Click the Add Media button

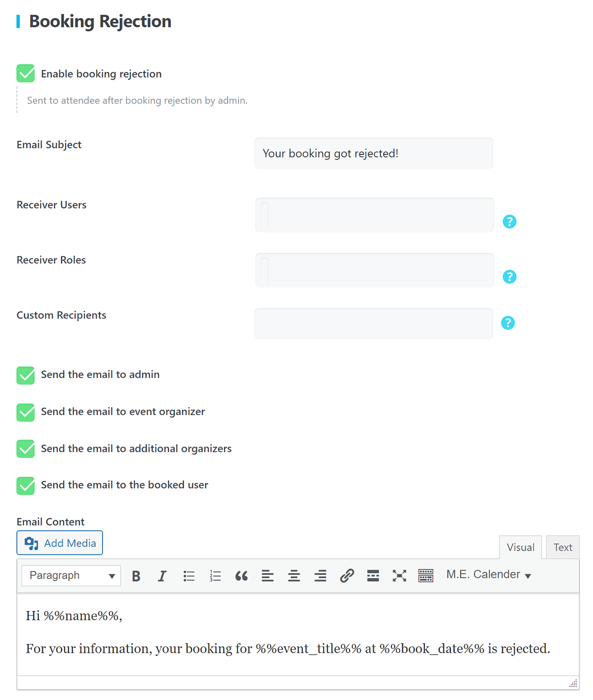pyautogui.click(x=60, y=543)
